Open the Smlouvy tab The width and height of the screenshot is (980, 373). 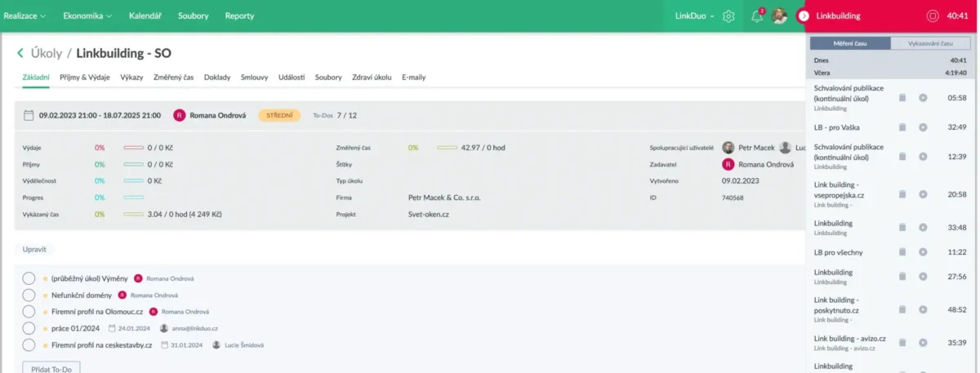(255, 78)
